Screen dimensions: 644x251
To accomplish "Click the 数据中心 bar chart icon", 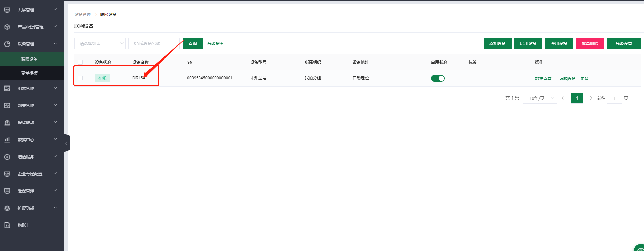I will click(x=7, y=140).
